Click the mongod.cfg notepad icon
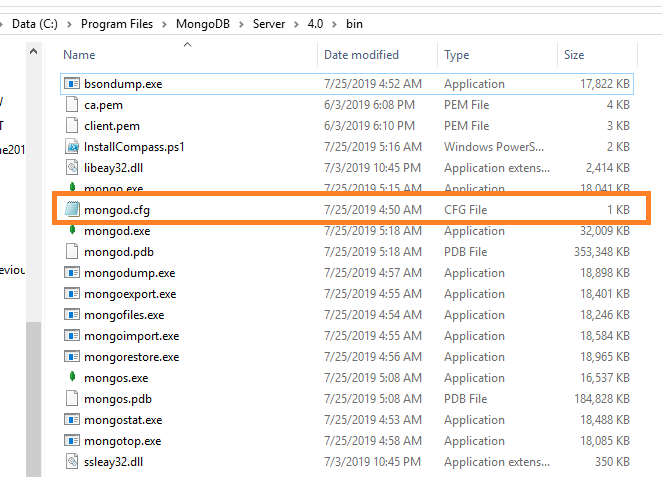This screenshot has height=477, width=662. (71, 210)
